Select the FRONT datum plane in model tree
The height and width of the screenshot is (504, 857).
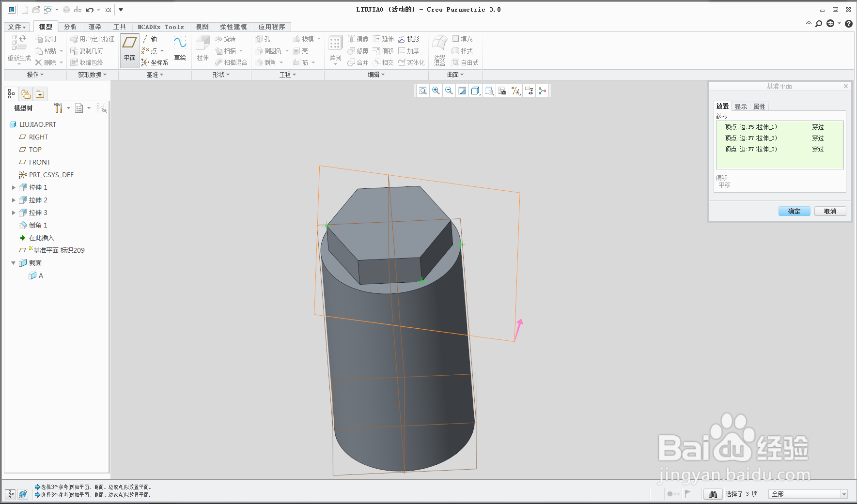34,162
